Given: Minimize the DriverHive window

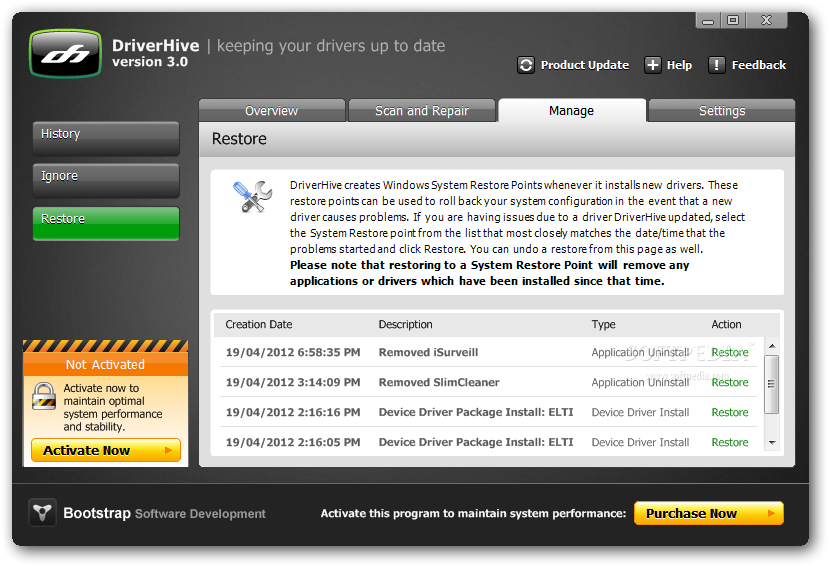Looking at the screenshot, I should [x=708, y=21].
